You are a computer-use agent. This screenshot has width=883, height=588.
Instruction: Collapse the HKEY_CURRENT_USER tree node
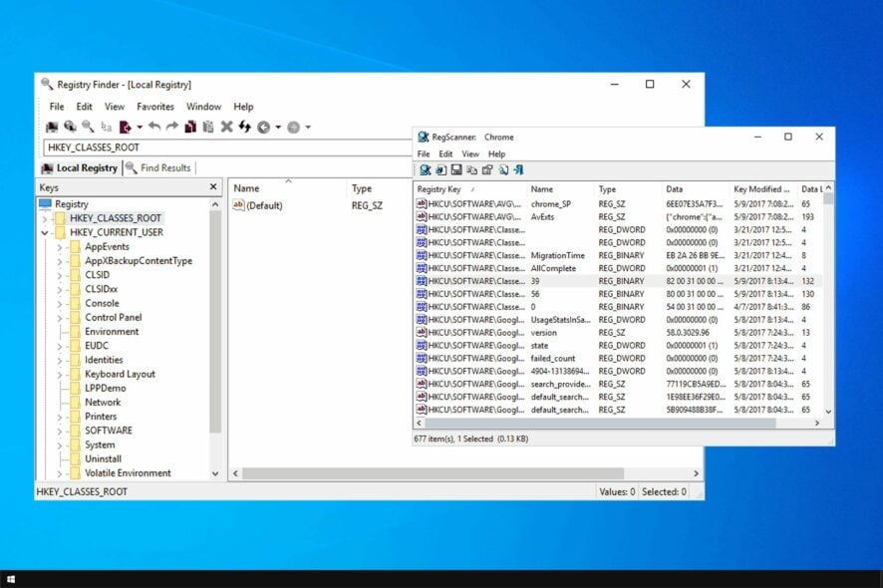45,232
